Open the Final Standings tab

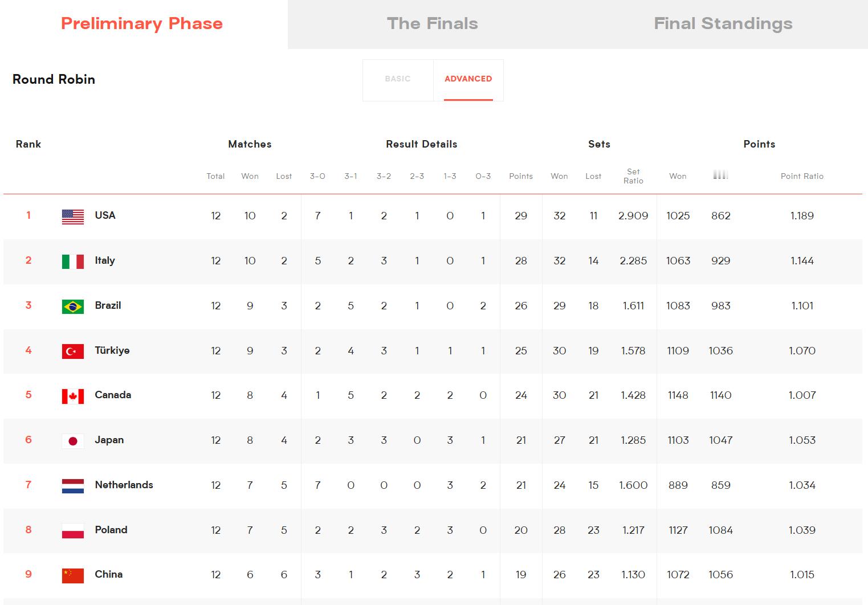(x=723, y=24)
